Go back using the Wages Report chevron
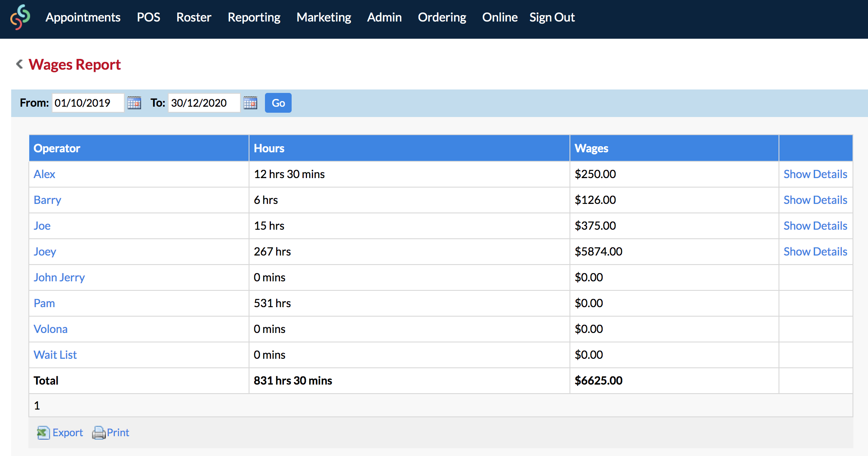Image resolution: width=868 pixels, height=456 pixels. [x=19, y=64]
